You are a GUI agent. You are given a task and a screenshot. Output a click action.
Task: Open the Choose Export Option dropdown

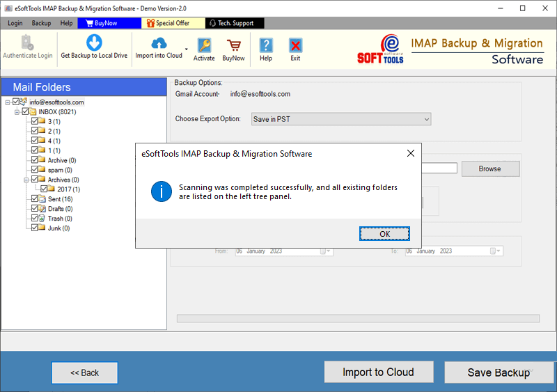coord(340,119)
